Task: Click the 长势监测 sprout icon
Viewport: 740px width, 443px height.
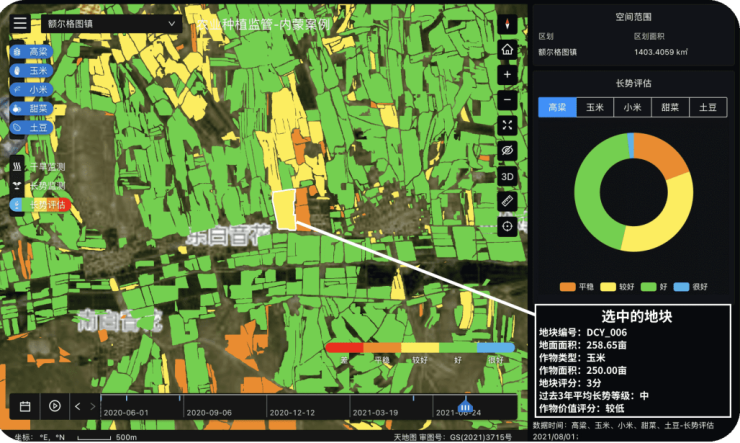Action: 17,186
